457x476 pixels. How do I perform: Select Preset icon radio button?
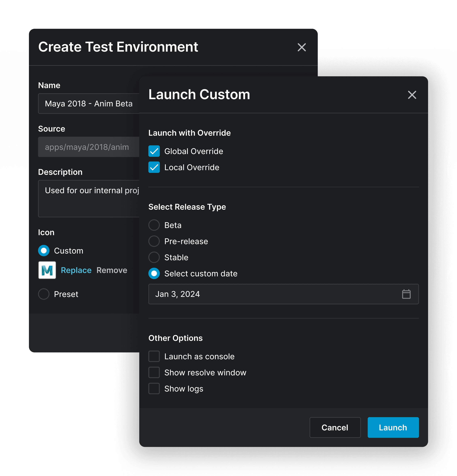click(x=44, y=294)
